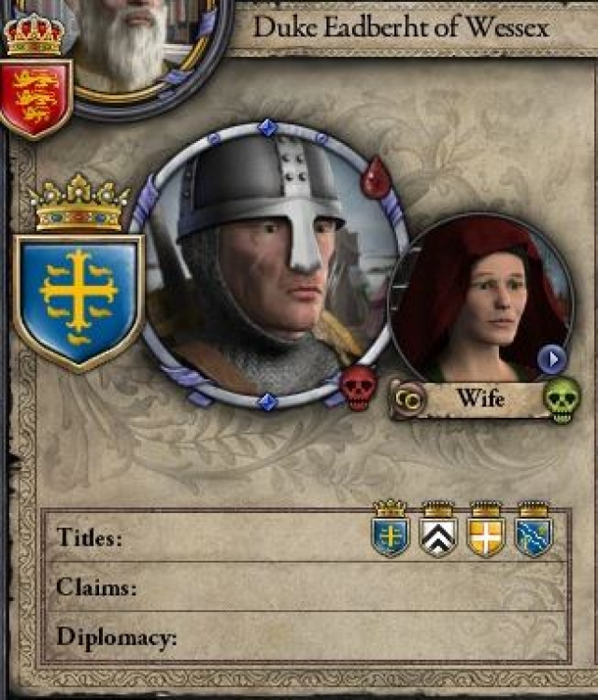Select the red three-lions England shield

[x=36, y=98]
